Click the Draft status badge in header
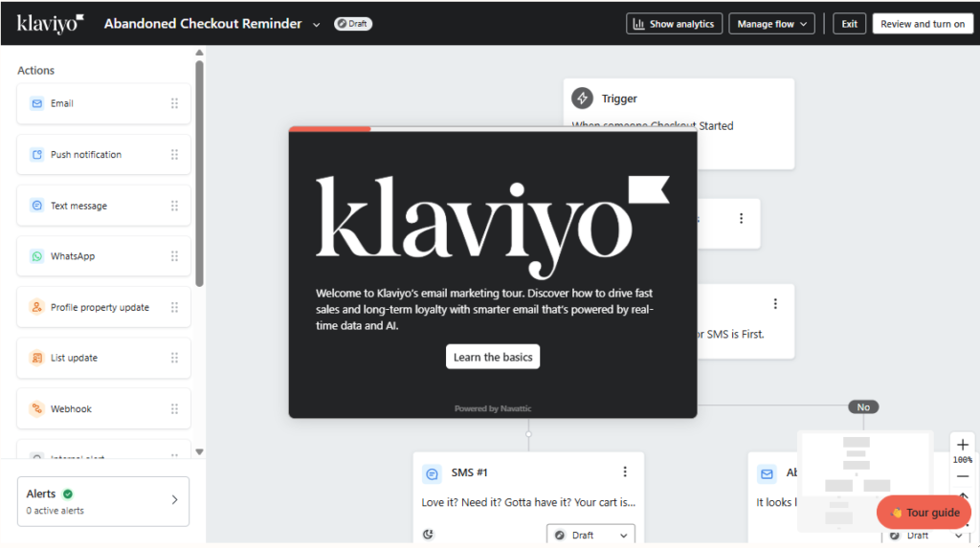The width and height of the screenshot is (980, 548). tap(353, 24)
